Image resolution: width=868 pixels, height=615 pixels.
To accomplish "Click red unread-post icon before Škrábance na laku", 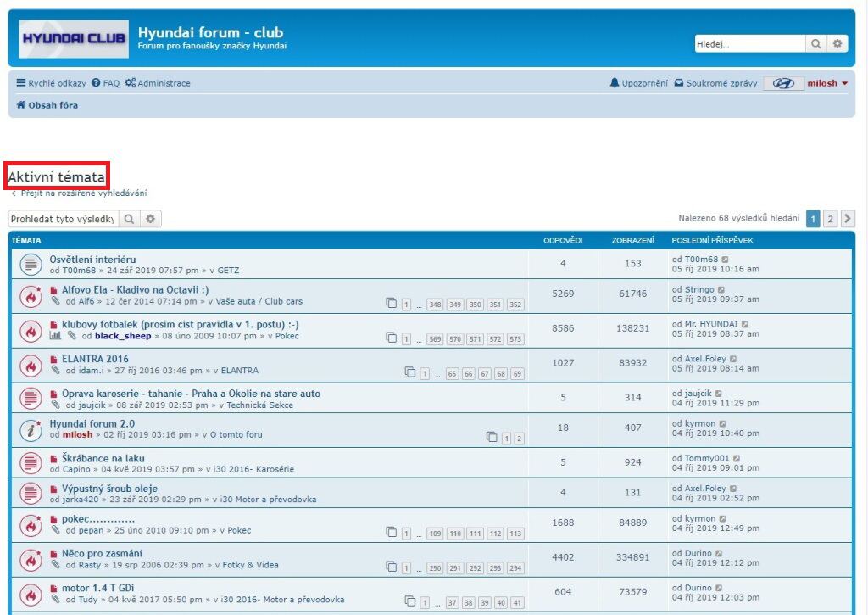I will coord(53,459).
